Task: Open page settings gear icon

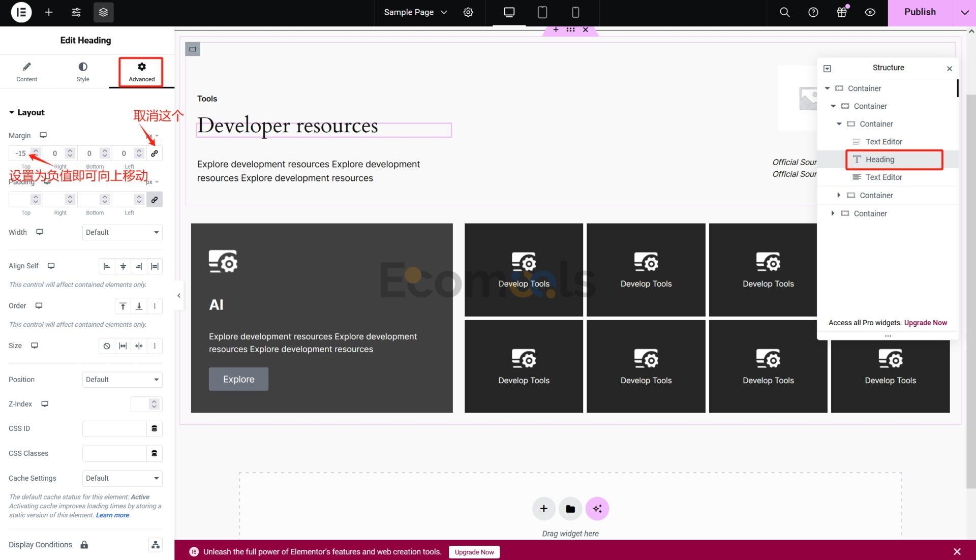Action: (468, 12)
